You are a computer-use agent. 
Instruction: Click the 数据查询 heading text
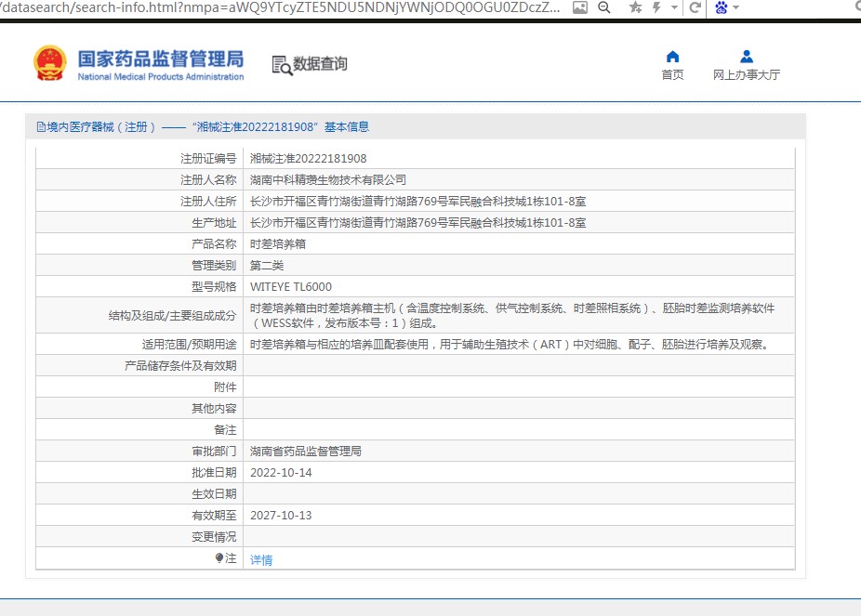(x=320, y=64)
